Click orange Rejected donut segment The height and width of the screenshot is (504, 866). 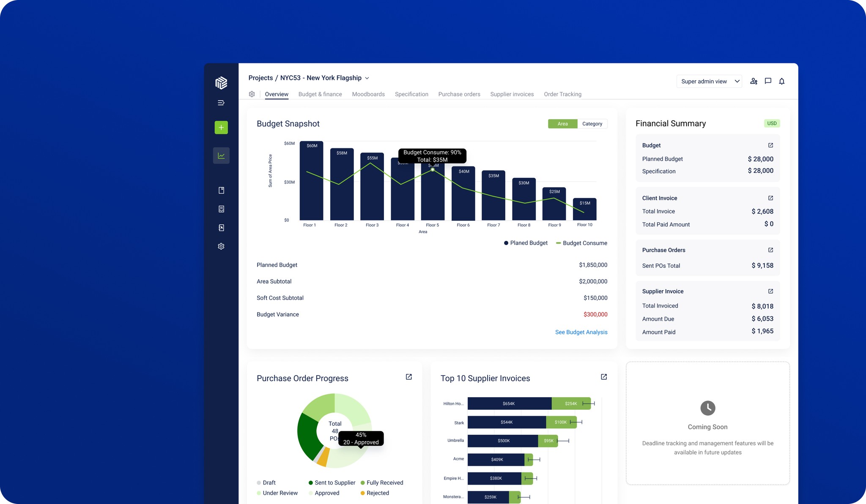click(x=323, y=457)
